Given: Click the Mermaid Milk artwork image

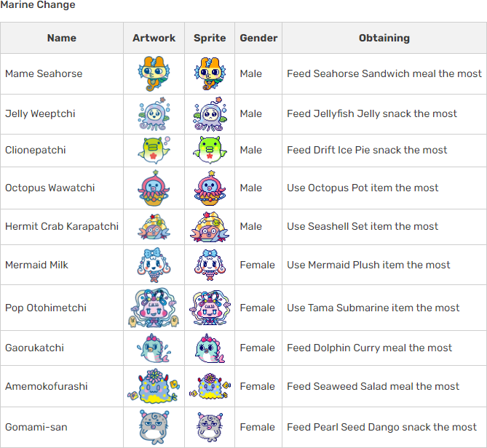Looking at the screenshot, I should (154, 265).
